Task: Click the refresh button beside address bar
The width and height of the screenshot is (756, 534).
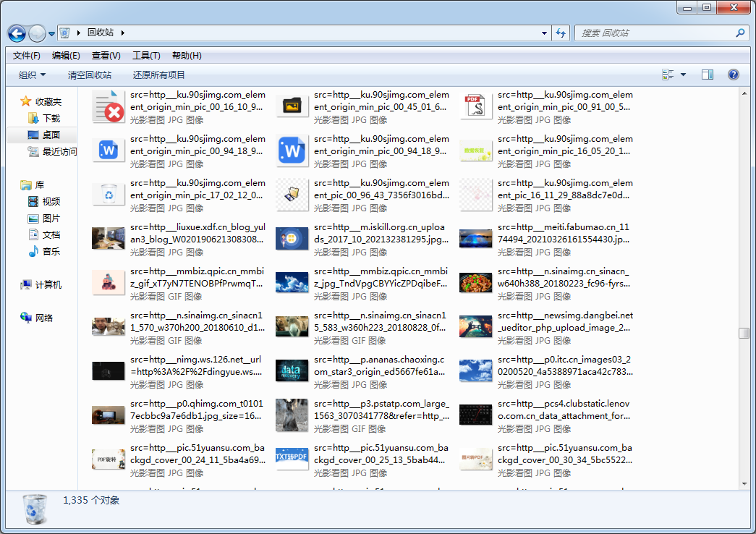Action: coord(561,33)
